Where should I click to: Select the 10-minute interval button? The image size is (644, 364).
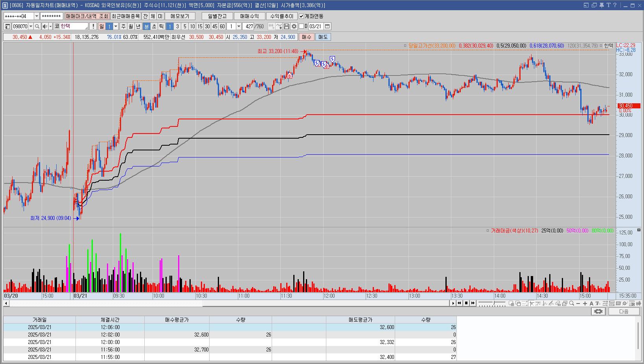point(192,26)
